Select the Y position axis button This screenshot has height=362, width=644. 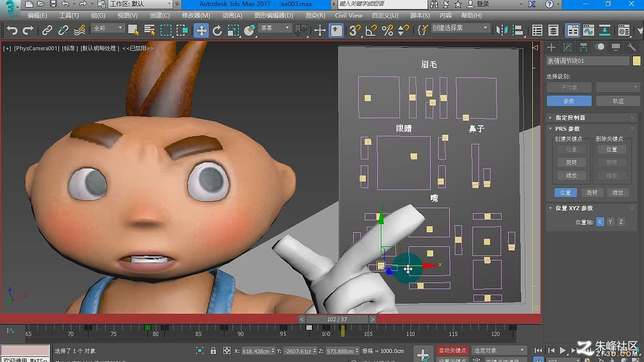click(x=610, y=222)
